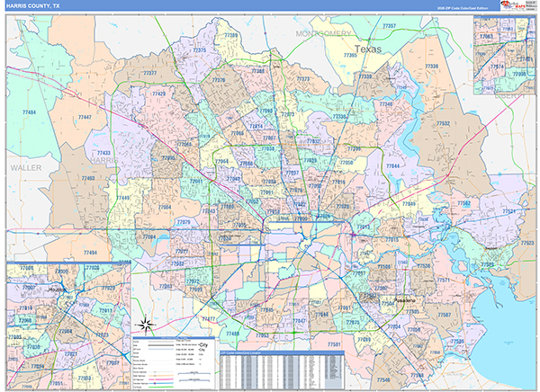
Task: Click the Texas label
Action: (x=368, y=49)
